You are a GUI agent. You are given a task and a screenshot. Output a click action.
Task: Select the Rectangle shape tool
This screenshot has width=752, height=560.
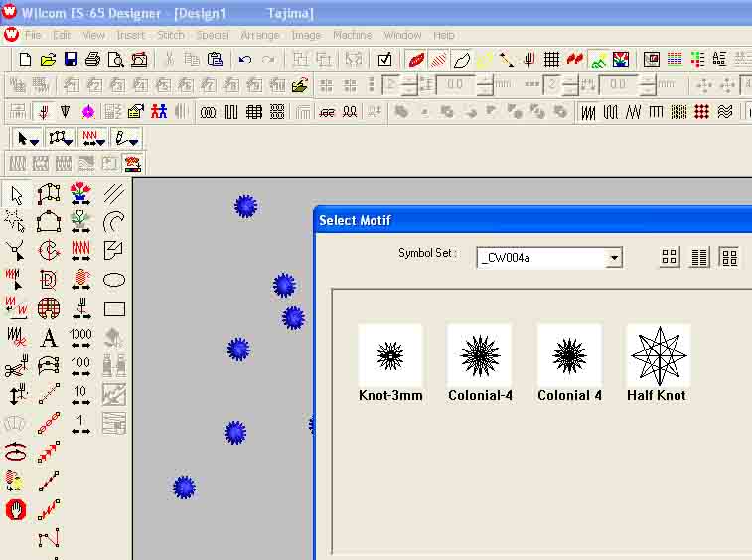tap(114, 309)
